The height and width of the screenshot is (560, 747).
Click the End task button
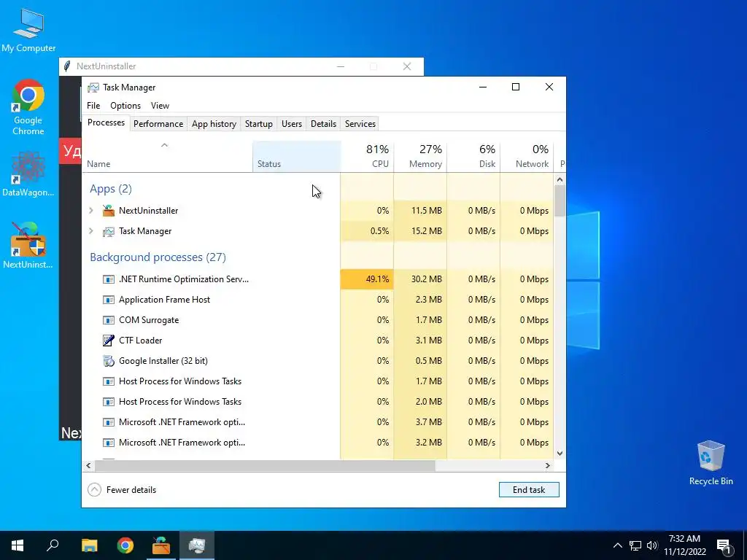[x=529, y=489]
